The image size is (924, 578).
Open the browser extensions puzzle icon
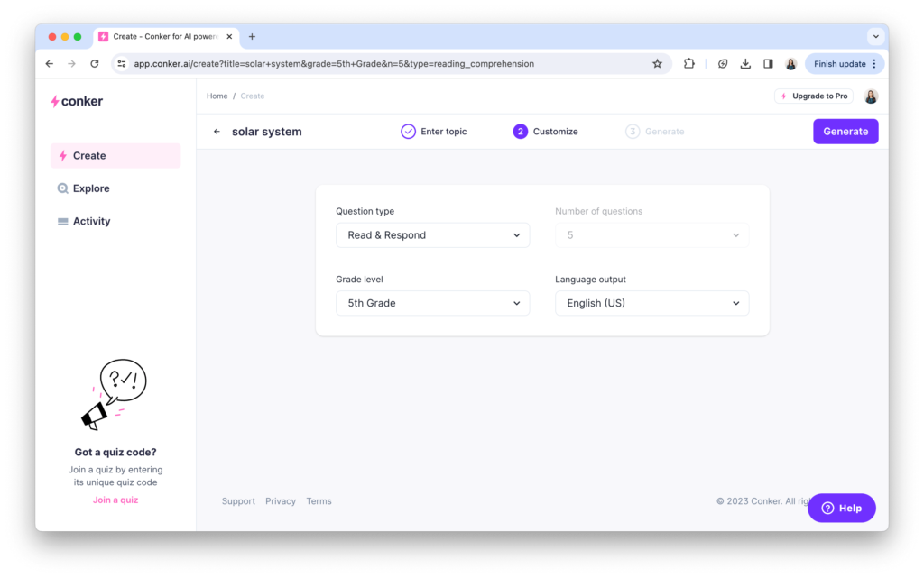pyautogui.click(x=689, y=64)
